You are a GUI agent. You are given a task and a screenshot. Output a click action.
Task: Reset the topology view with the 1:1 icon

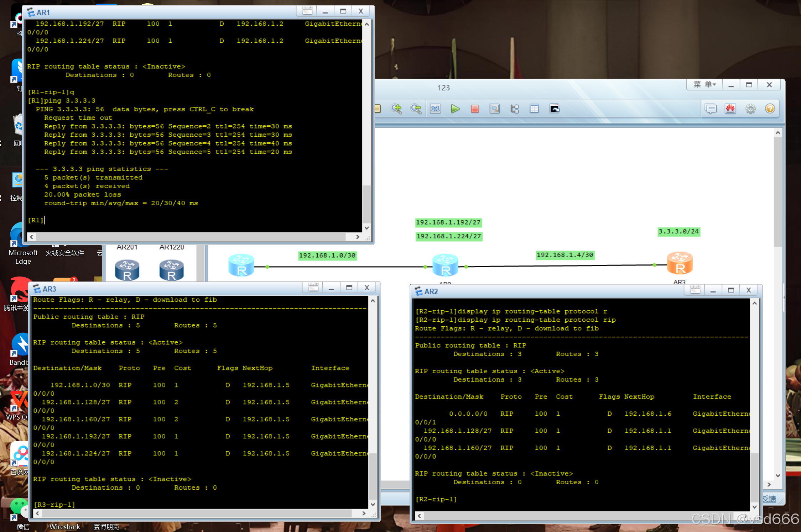tap(435, 109)
